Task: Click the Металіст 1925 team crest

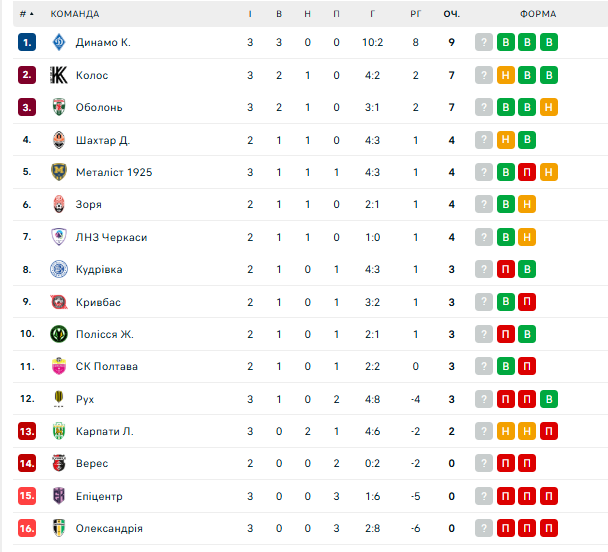Action: pyautogui.click(x=58, y=172)
